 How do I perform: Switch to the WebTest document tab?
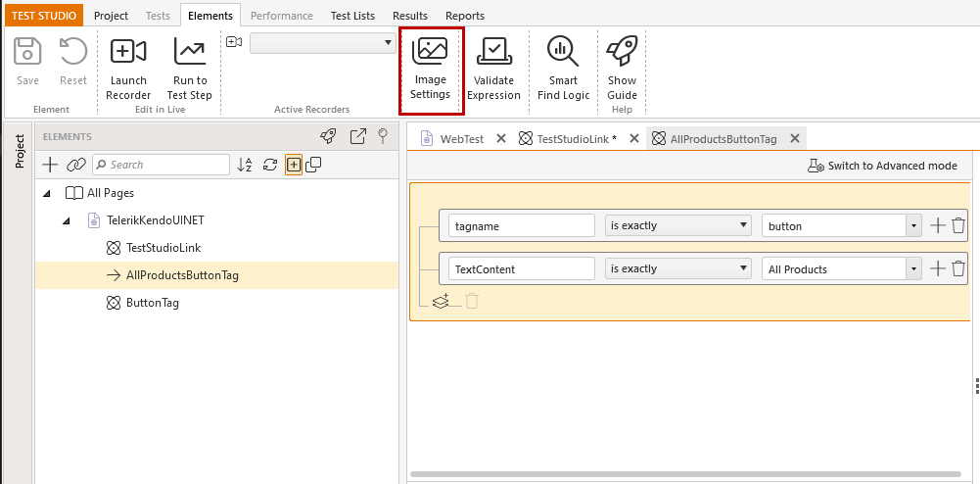462,139
